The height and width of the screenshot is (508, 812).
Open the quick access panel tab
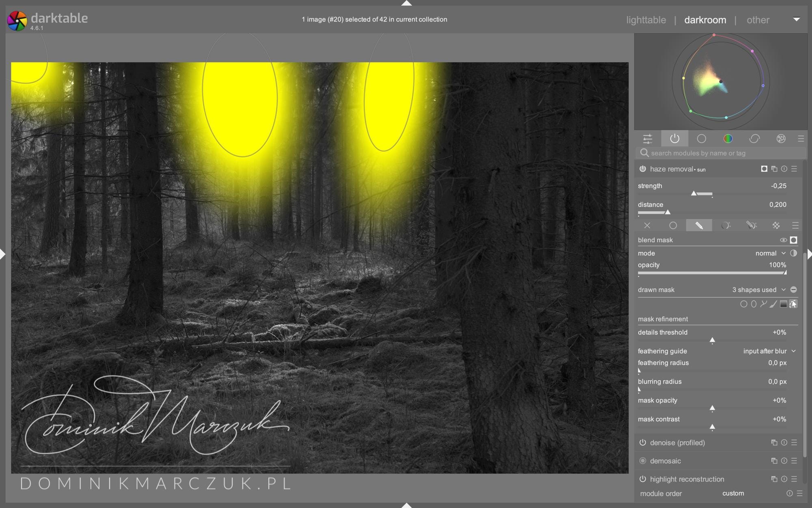[x=648, y=139]
